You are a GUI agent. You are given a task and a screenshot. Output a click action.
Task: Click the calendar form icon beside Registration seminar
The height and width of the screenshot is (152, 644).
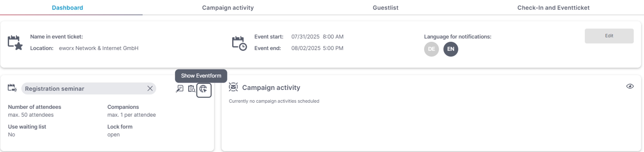tap(12, 88)
